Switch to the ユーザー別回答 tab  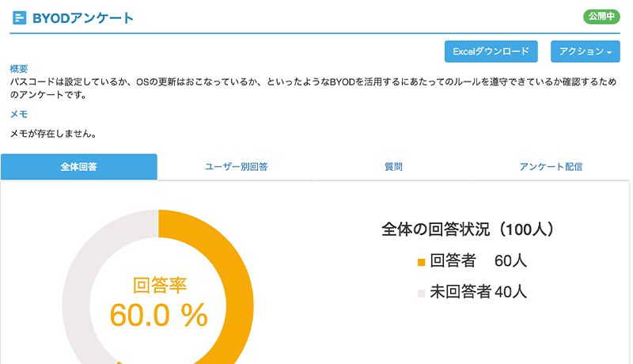tap(236, 167)
